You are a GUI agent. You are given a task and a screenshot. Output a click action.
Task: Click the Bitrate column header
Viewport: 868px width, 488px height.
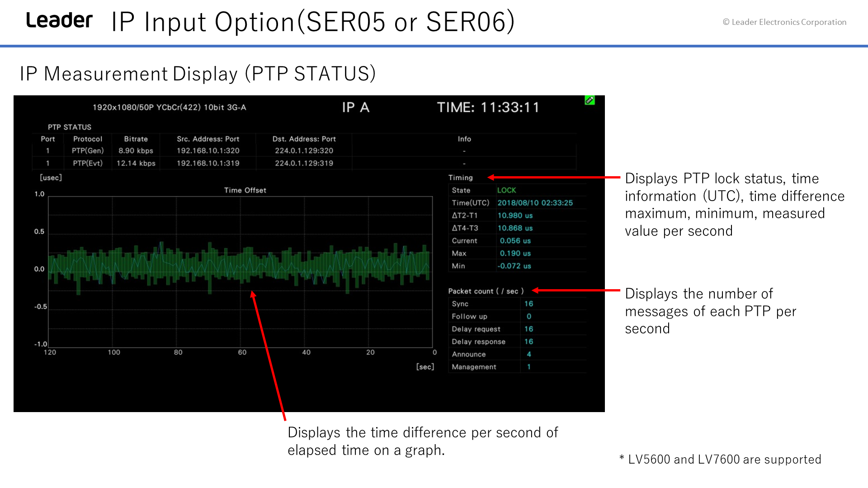136,139
